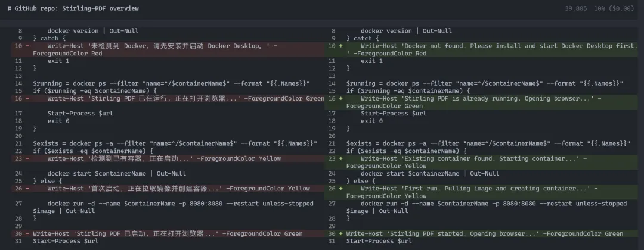Click 'docker version | Out-Null' in left pane

tap(93, 31)
